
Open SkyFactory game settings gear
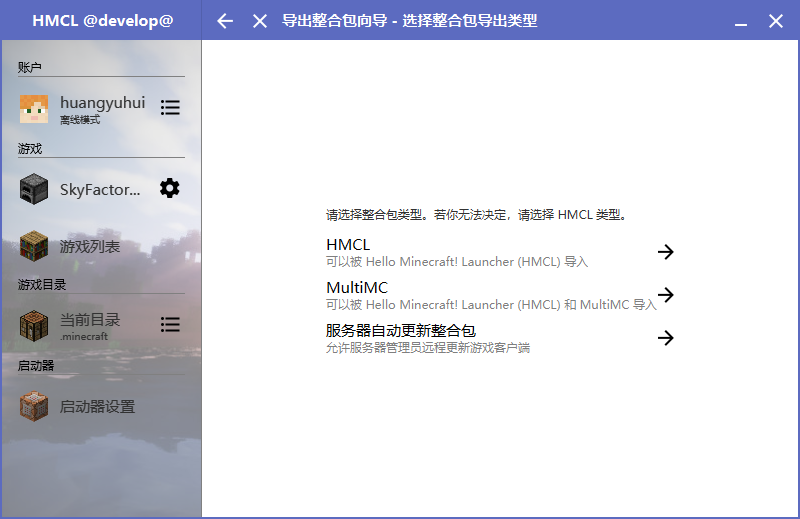coord(170,188)
